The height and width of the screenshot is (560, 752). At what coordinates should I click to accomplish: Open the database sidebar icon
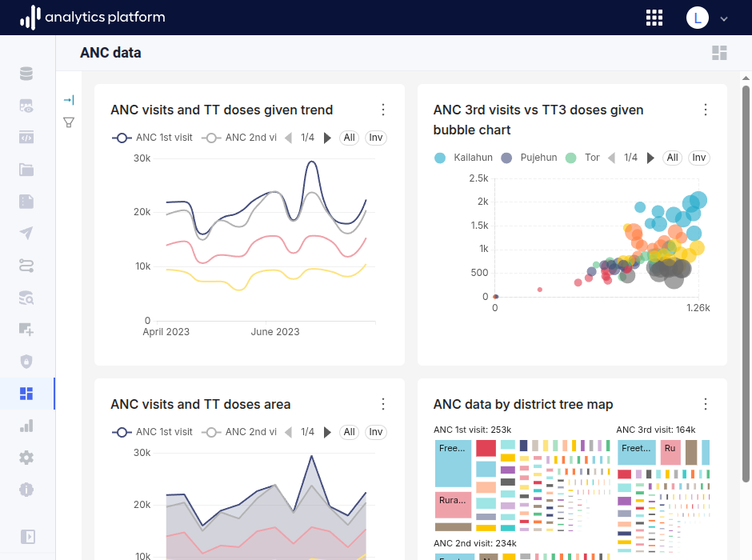pyautogui.click(x=26, y=74)
